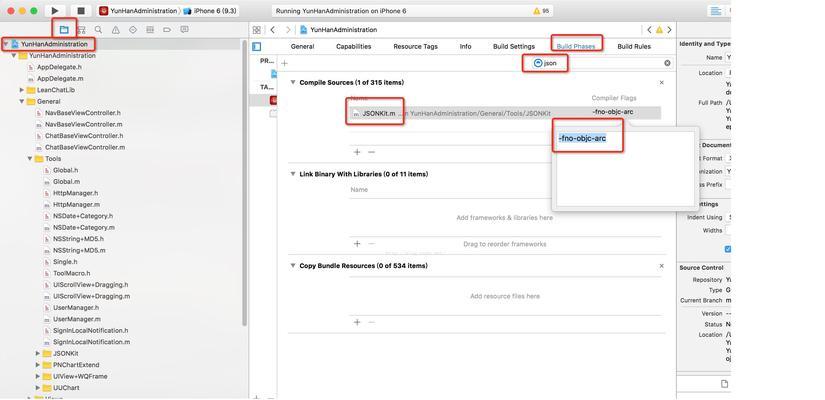
Task: Open the Breakpoint navigator icon
Action: tap(167, 30)
